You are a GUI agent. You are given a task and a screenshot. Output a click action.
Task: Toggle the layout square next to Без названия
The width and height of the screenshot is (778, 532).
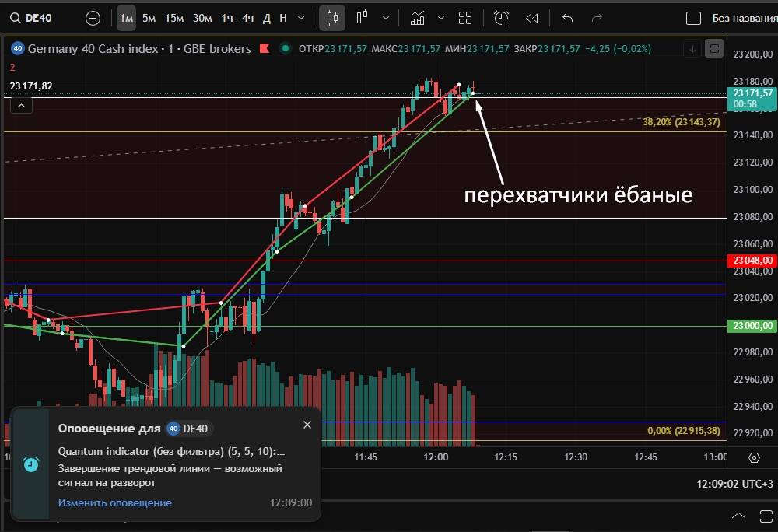[693, 18]
